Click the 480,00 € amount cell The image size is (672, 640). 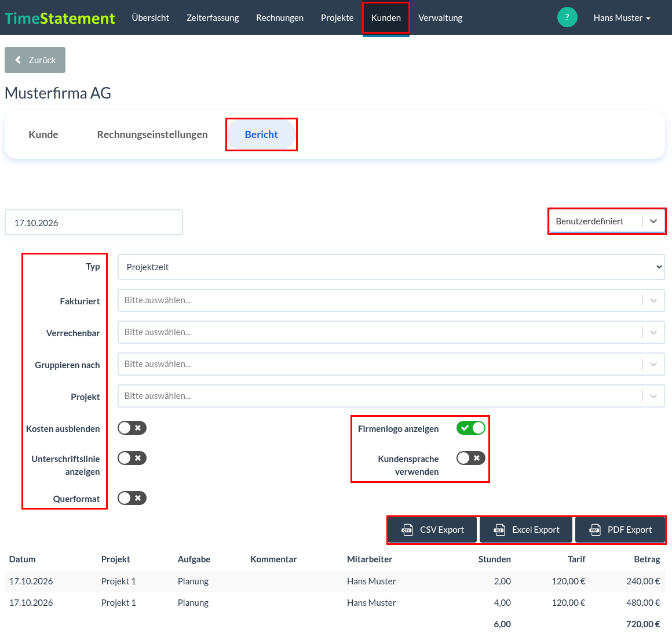pos(643,603)
